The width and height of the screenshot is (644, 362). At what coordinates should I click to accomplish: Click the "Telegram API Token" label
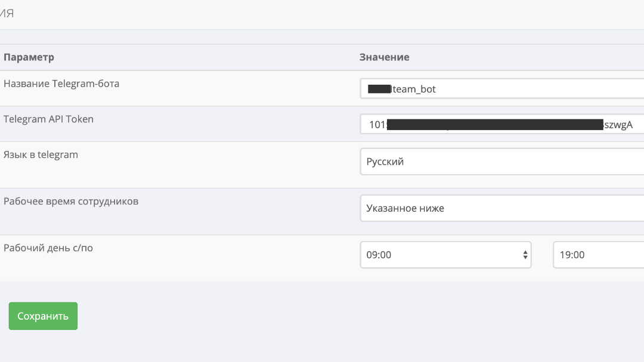coord(48,119)
